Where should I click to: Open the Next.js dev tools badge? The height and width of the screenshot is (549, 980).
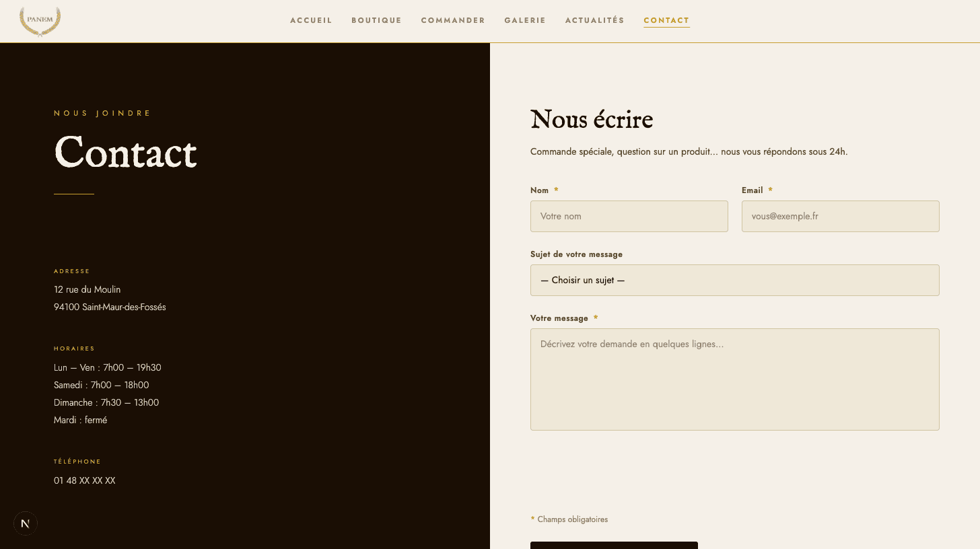26,523
